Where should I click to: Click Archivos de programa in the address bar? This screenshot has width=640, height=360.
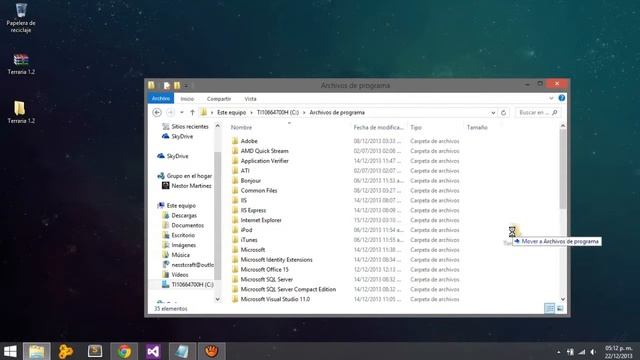(x=337, y=112)
